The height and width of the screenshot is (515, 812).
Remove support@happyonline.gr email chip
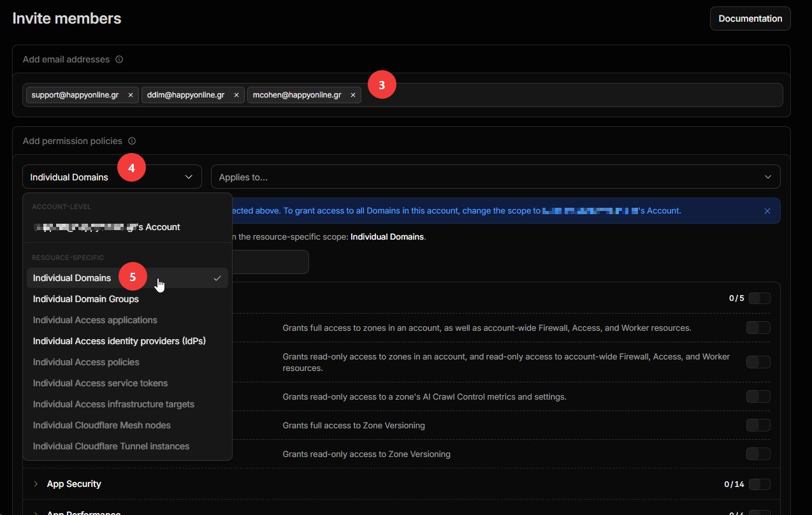(x=131, y=95)
